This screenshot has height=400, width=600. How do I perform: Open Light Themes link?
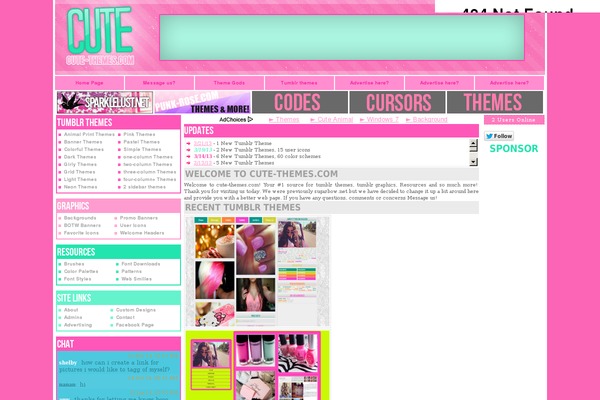[x=80, y=179]
